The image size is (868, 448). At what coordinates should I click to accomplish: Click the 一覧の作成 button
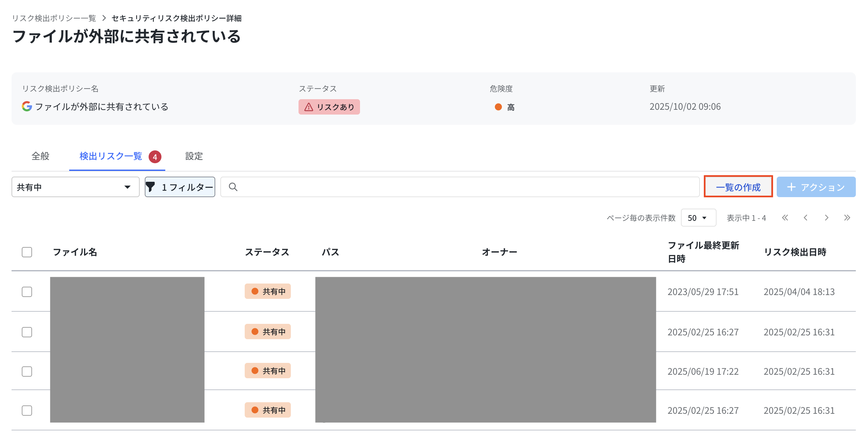click(738, 187)
